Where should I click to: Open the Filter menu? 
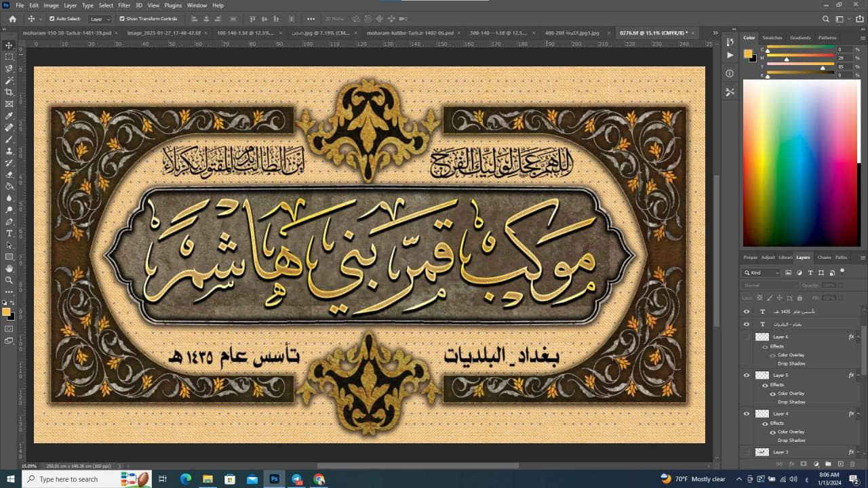click(124, 5)
